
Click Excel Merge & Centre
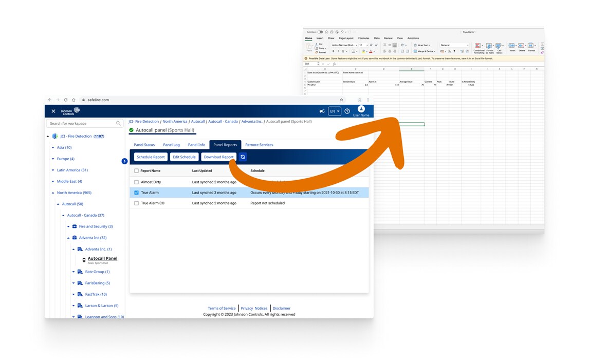pos(424,51)
